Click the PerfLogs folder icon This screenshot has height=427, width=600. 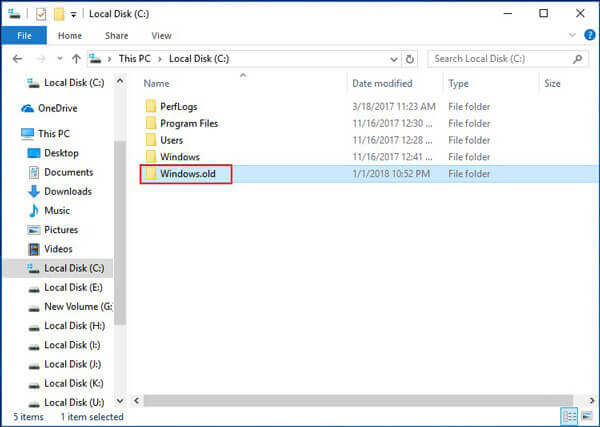coord(151,106)
